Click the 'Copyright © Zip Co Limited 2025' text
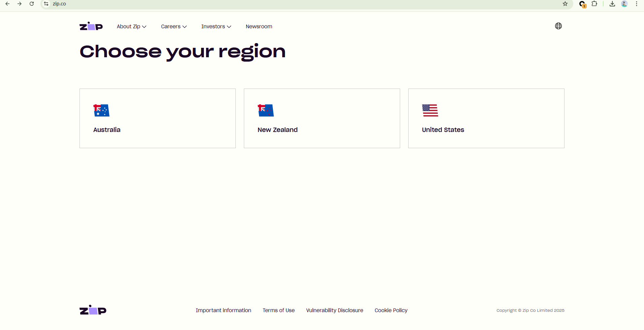This screenshot has height=330, width=644. pos(530,310)
